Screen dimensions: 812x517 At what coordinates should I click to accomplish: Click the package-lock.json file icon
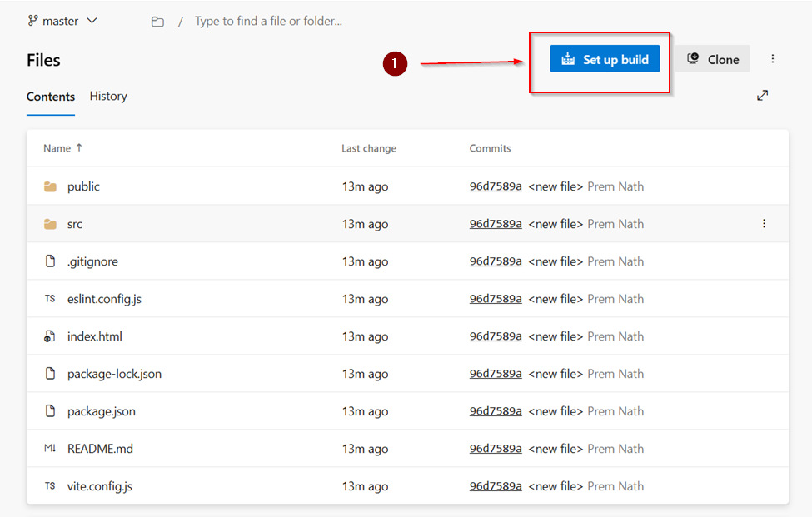(50, 373)
